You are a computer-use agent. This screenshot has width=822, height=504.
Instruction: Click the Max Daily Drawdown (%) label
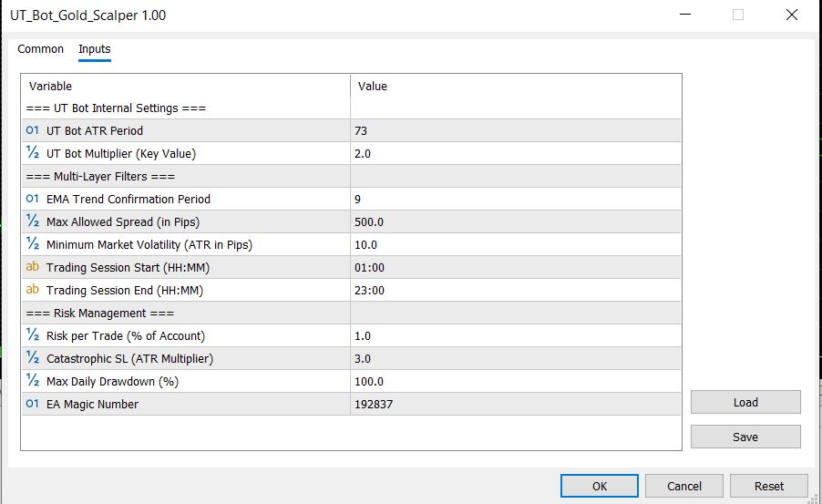(113, 381)
